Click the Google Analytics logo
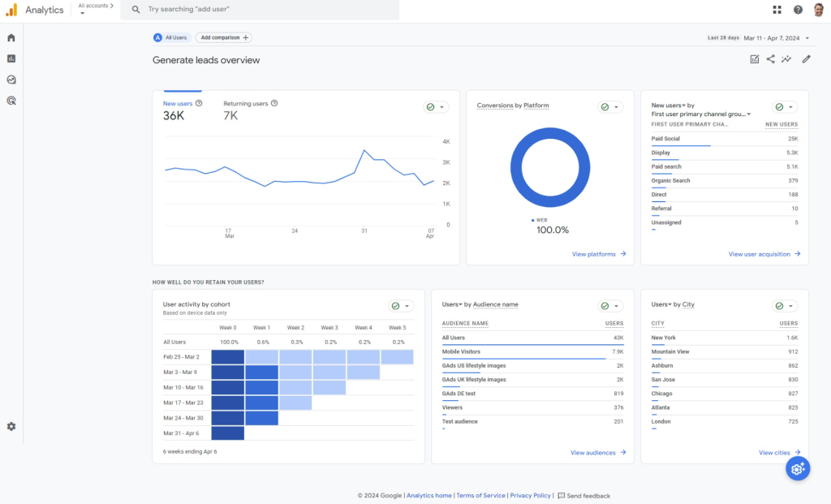This screenshot has width=831, height=504. (x=11, y=10)
